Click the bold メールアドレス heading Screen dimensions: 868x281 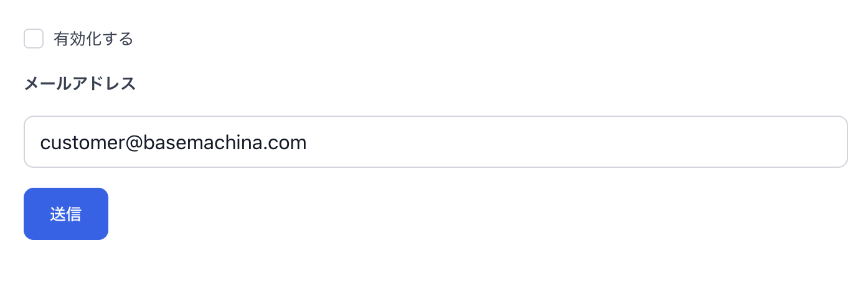[x=80, y=84]
